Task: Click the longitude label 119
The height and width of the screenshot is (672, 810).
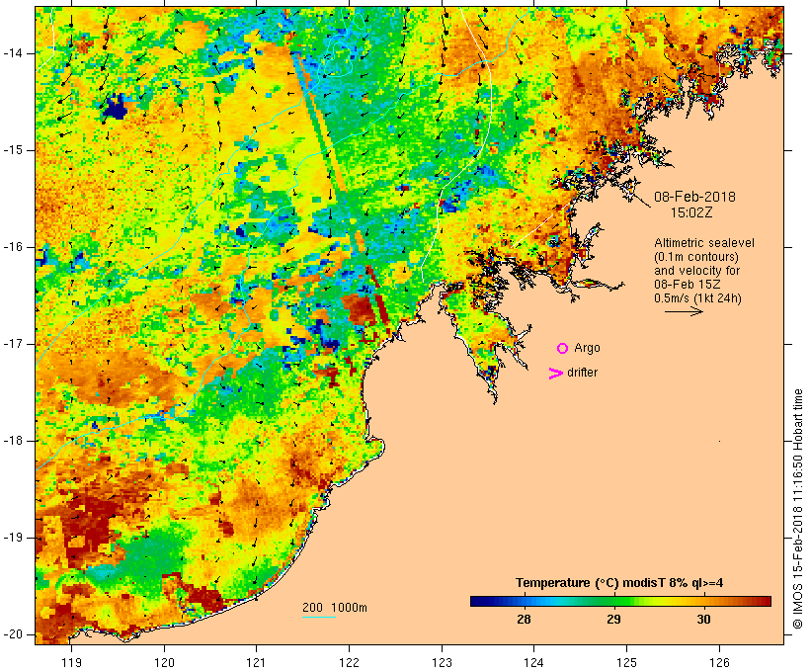Action: pos(71,662)
